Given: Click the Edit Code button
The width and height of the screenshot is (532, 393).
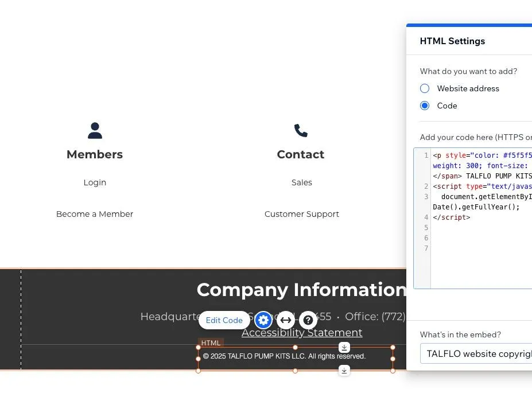Looking at the screenshot, I should click(x=224, y=320).
